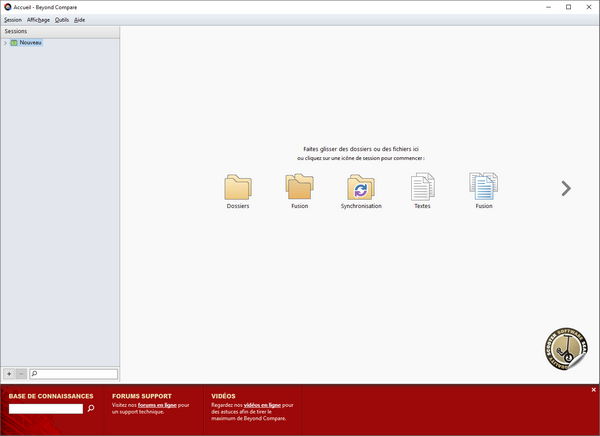Run knowledge base search magnifier icon
Viewport: 600px width, 436px height.
tap(91, 408)
